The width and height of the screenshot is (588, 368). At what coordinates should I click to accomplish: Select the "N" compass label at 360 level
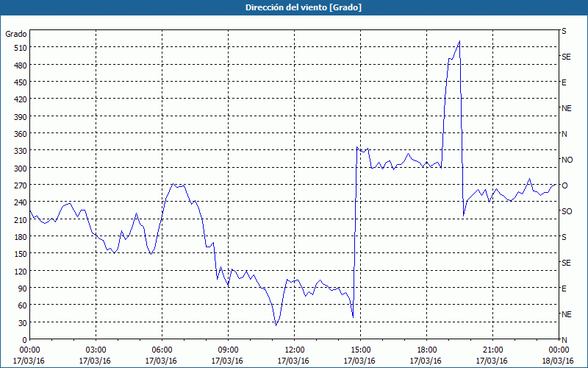point(564,134)
